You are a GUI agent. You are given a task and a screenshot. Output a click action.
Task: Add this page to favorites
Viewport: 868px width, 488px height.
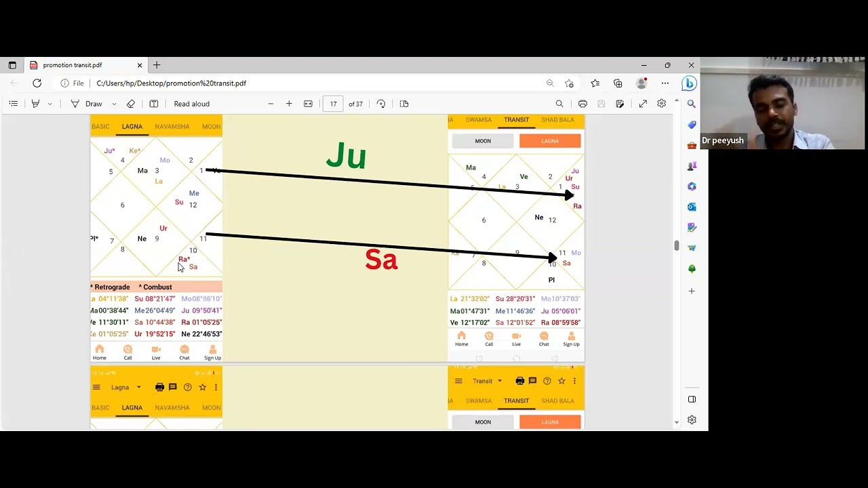click(x=569, y=83)
